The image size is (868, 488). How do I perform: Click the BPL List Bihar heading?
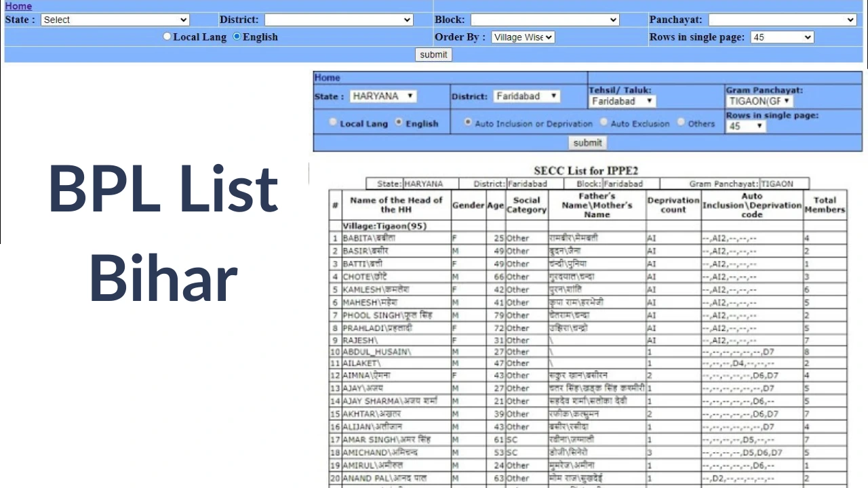[x=163, y=233]
